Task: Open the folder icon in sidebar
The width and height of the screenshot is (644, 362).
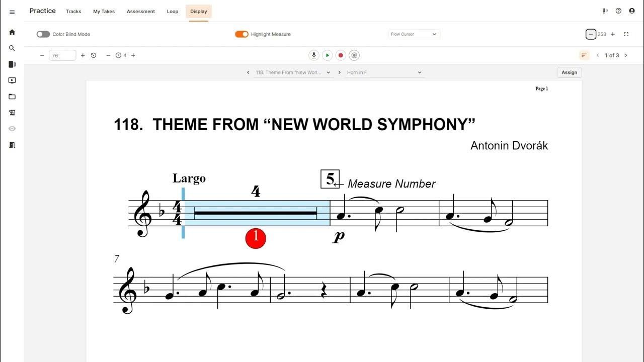Action: 12,97
